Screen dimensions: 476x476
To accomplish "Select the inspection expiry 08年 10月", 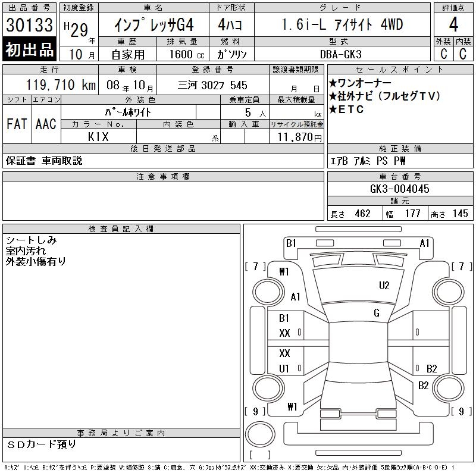I will [x=130, y=85].
